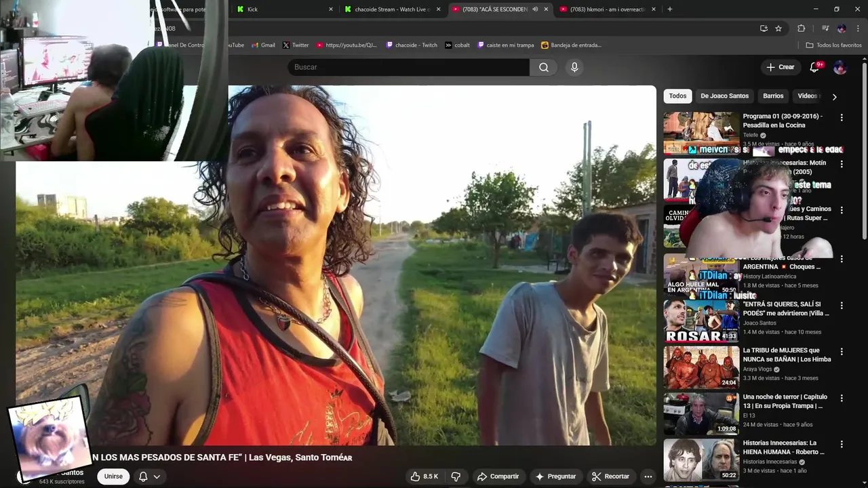Dislike the video with thumbs-down icon

coord(456,476)
